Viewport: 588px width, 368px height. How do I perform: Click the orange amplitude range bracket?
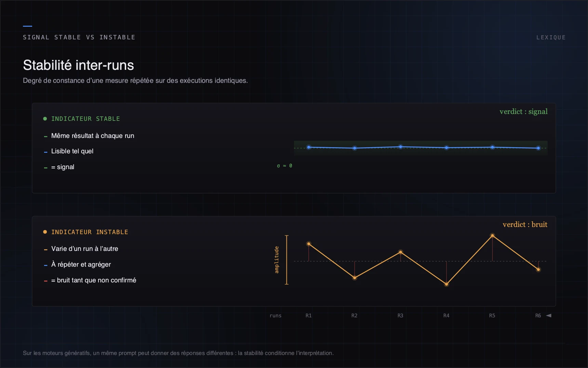[286, 260]
